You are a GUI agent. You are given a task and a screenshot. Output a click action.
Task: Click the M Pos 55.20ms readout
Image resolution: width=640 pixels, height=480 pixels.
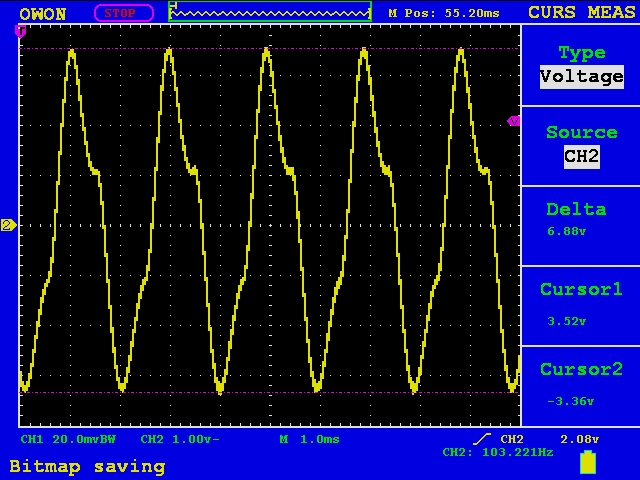443,13
